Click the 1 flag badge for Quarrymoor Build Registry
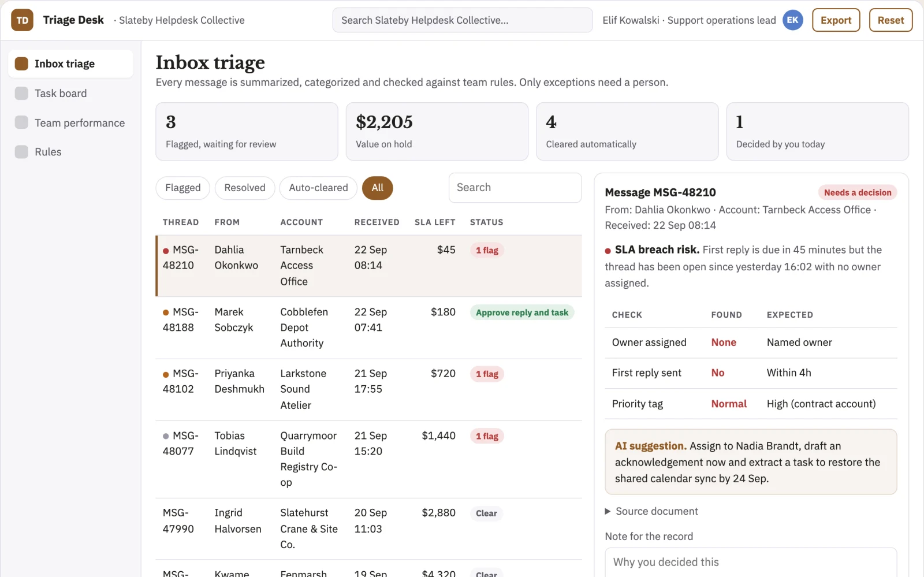924x577 pixels. [x=487, y=436]
